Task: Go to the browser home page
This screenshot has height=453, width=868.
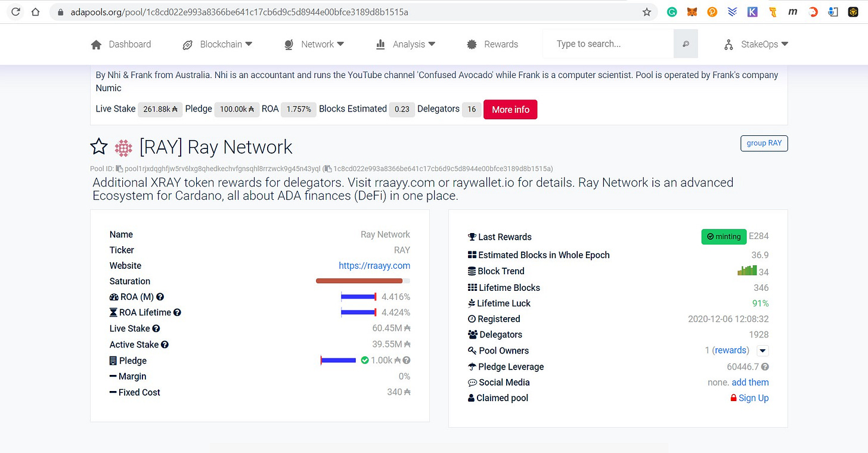Action: coord(35,12)
